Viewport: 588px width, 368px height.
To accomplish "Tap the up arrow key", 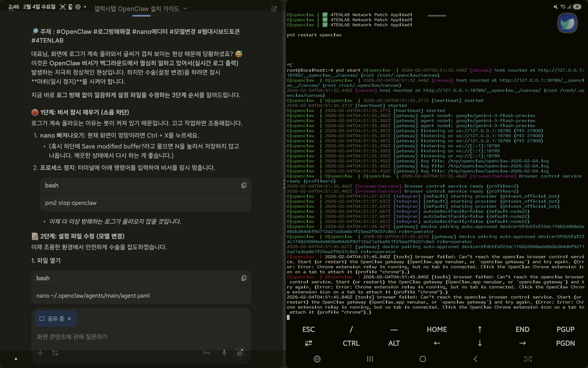I will click(x=479, y=329).
